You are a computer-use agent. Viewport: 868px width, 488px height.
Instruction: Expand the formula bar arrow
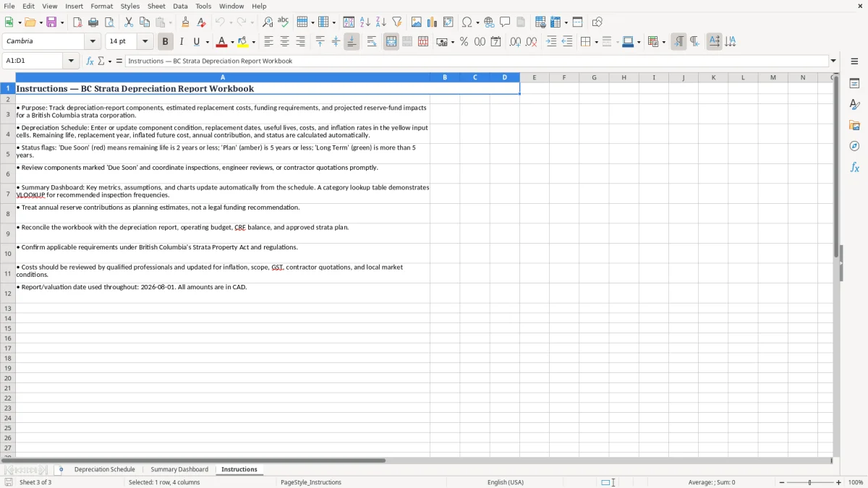coord(833,61)
